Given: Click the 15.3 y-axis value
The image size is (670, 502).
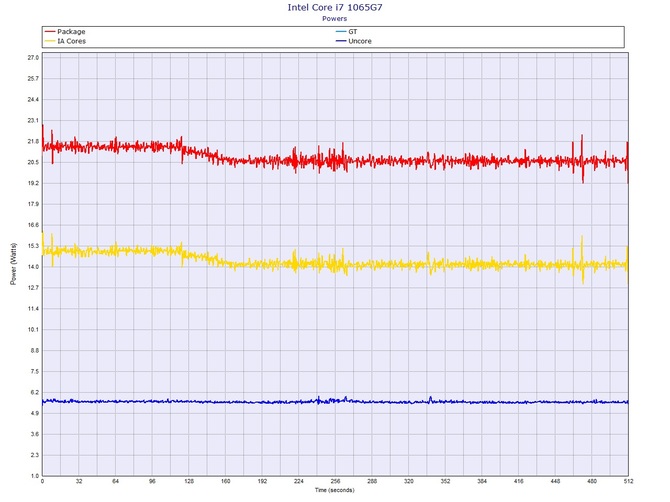Looking at the screenshot, I should tap(33, 246).
